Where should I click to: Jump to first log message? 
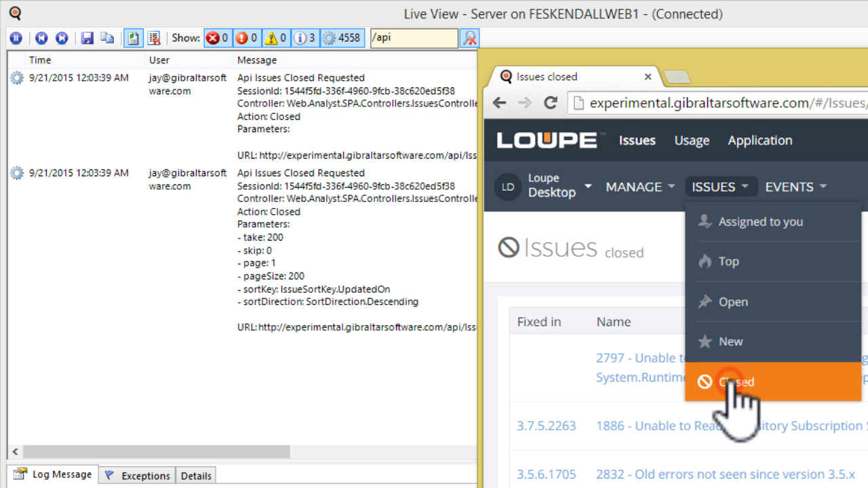(42, 38)
